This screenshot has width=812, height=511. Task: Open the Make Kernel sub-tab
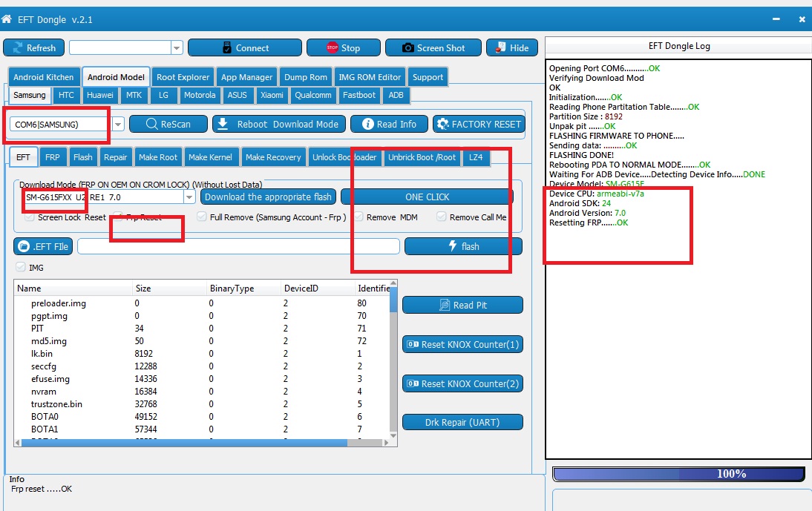point(210,157)
